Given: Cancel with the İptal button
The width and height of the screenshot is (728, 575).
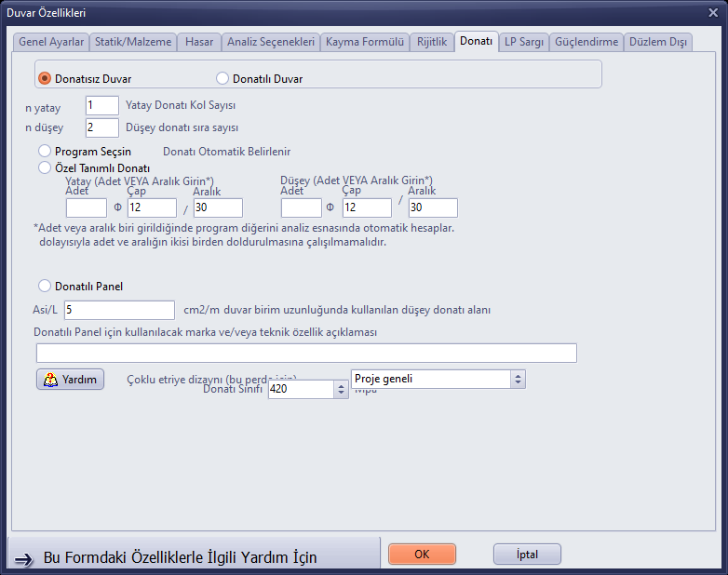Looking at the screenshot, I should 527,555.
